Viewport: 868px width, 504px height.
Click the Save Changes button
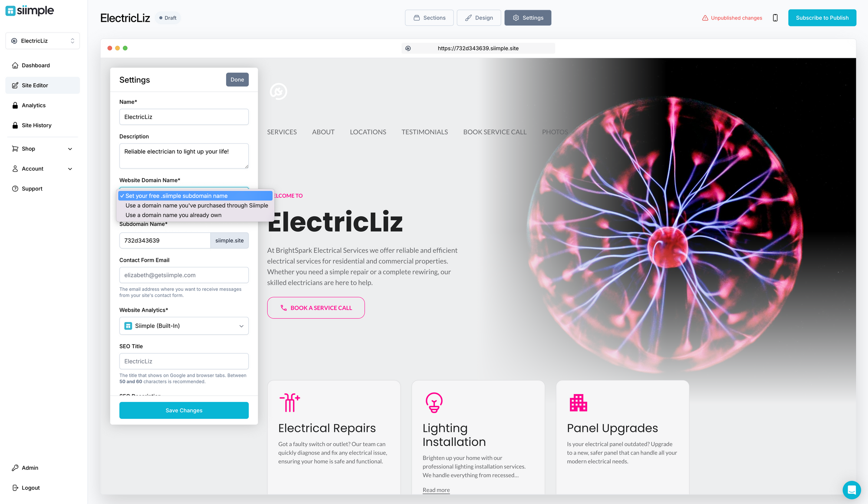(x=184, y=410)
